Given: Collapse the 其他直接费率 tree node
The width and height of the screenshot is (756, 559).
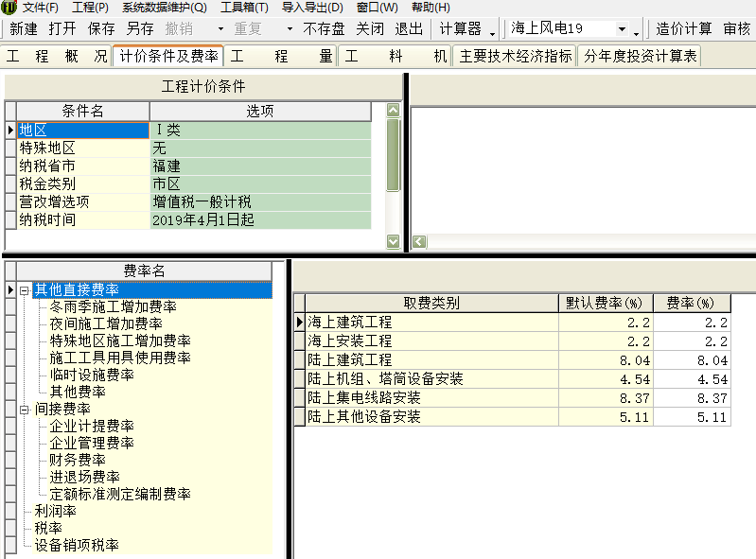Looking at the screenshot, I should pyautogui.click(x=25, y=290).
